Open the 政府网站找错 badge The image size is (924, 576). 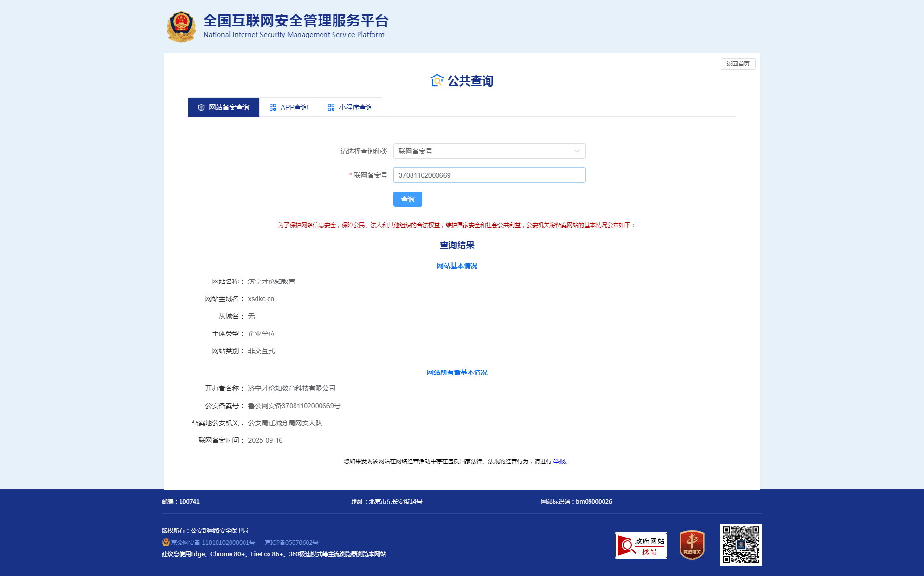641,545
